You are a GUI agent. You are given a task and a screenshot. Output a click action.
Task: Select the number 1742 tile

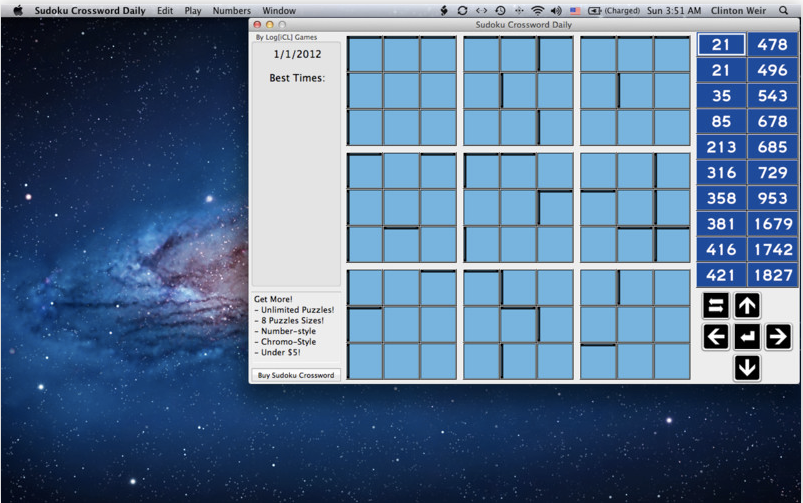coord(772,249)
